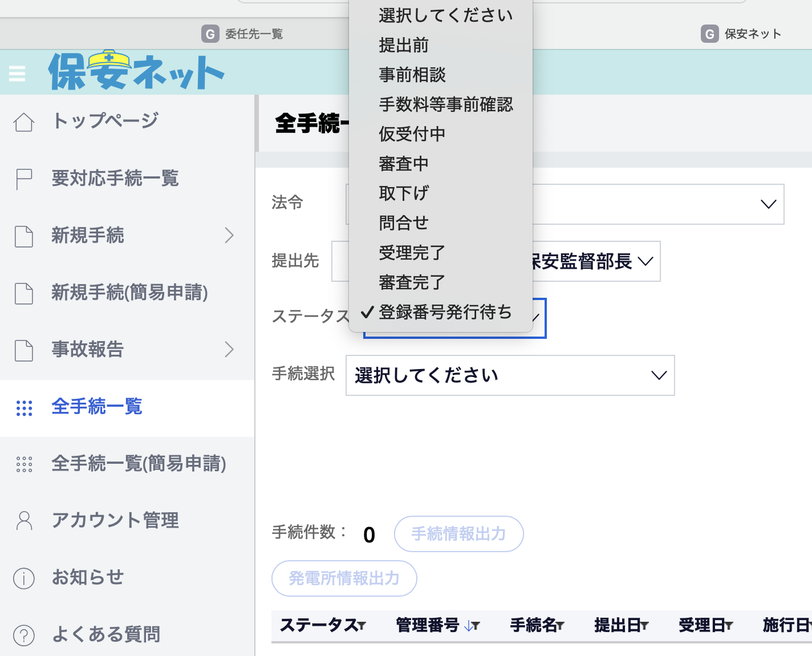The height and width of the screenshot is (656, 812).
Task: Choose 受理完了 in the status list
Action: point(412,253)
